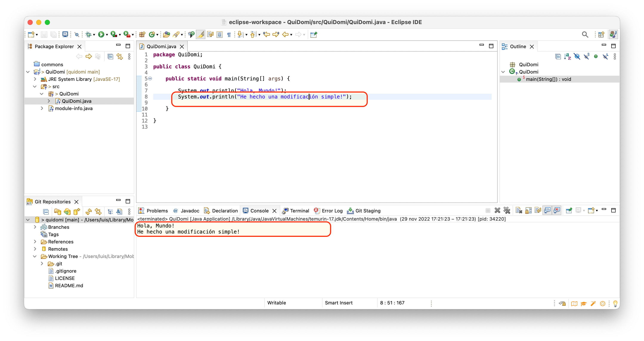The width and height of the screenshot is (644, 341).
Task: Click the Skip All Breakpoints icon
Action: 77,34
